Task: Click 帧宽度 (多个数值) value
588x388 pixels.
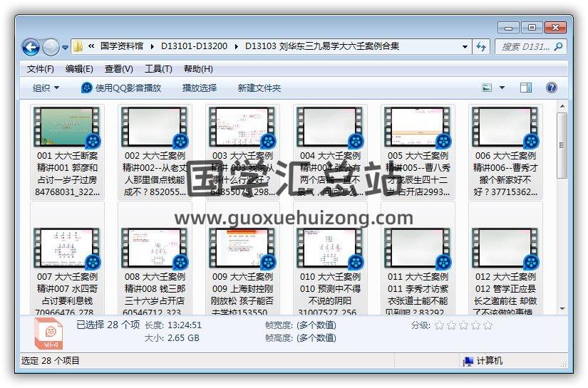Action: [316, 325]
